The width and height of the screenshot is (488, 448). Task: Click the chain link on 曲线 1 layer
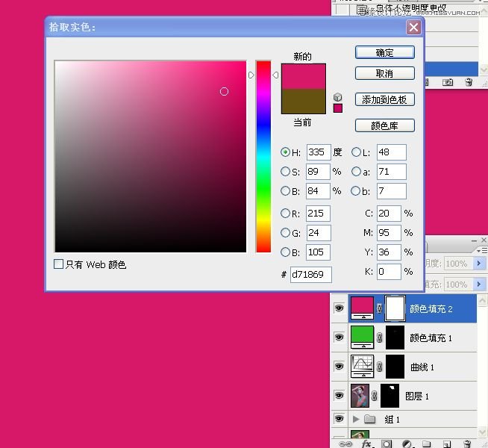[379, 367]
